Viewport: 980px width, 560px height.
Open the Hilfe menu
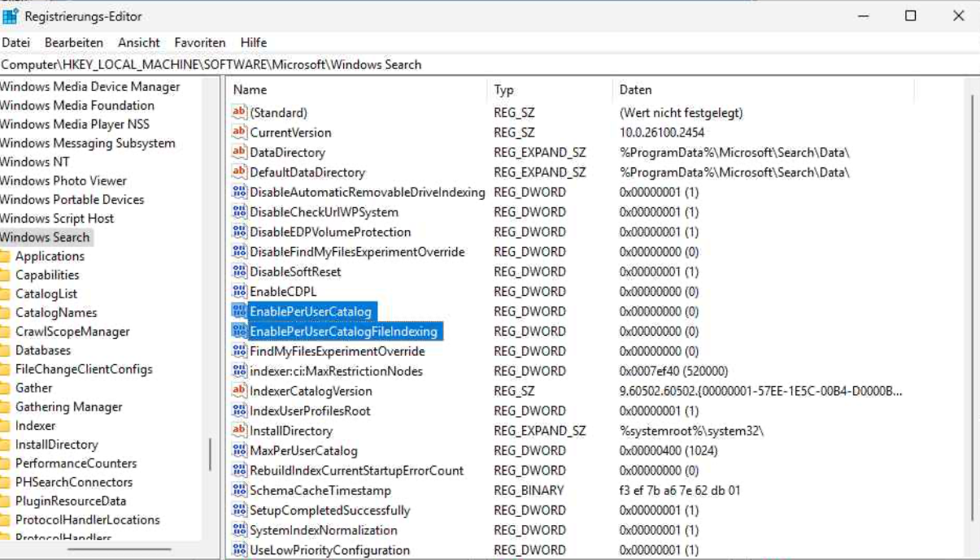(254, 42)
